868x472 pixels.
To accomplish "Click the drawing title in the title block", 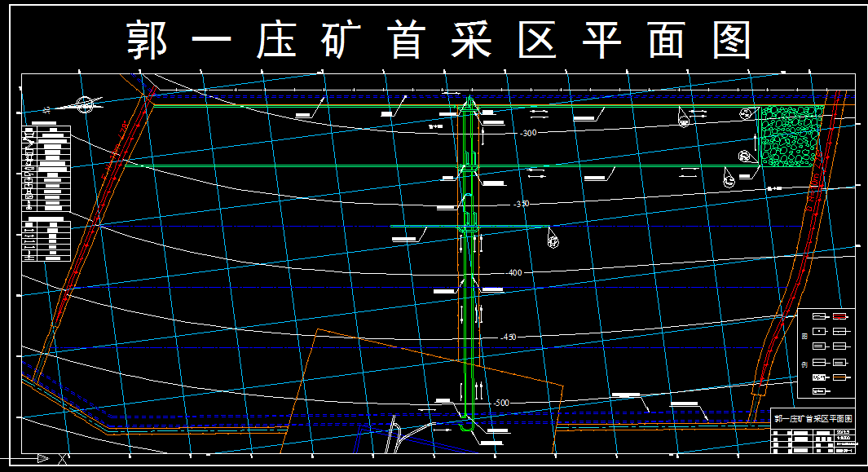I will [x=813, y=418].
